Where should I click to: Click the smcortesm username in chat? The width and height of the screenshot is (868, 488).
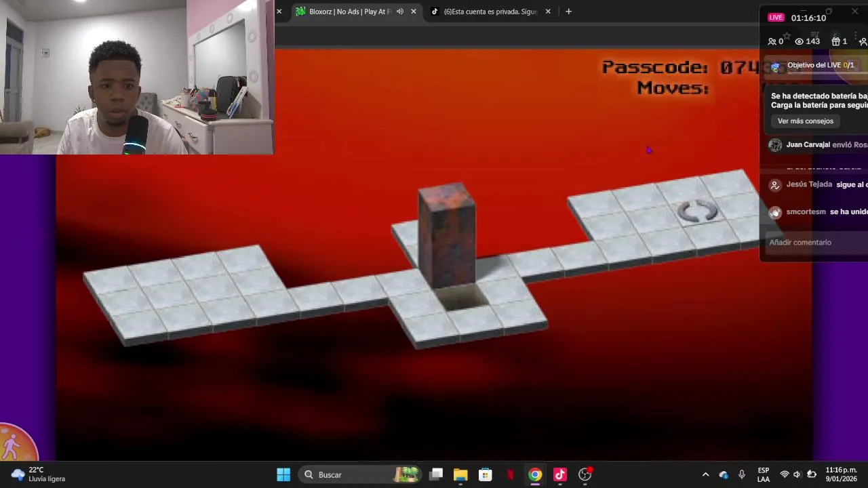[x=806, y=212]
